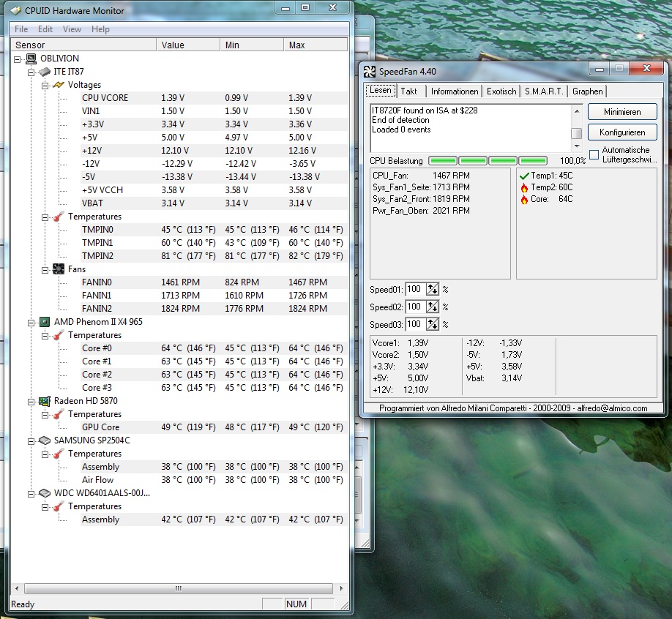Select the Core #0 temperature row

[214, 348]
